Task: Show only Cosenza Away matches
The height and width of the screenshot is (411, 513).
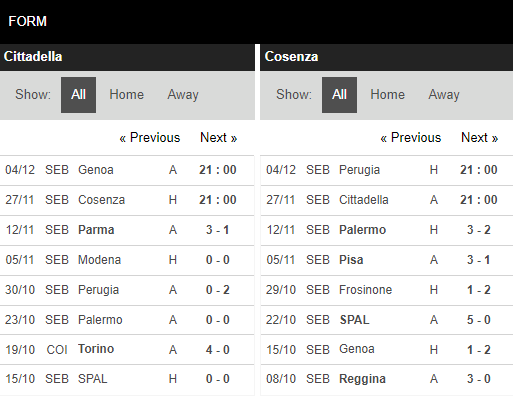Action: point(444,95)
